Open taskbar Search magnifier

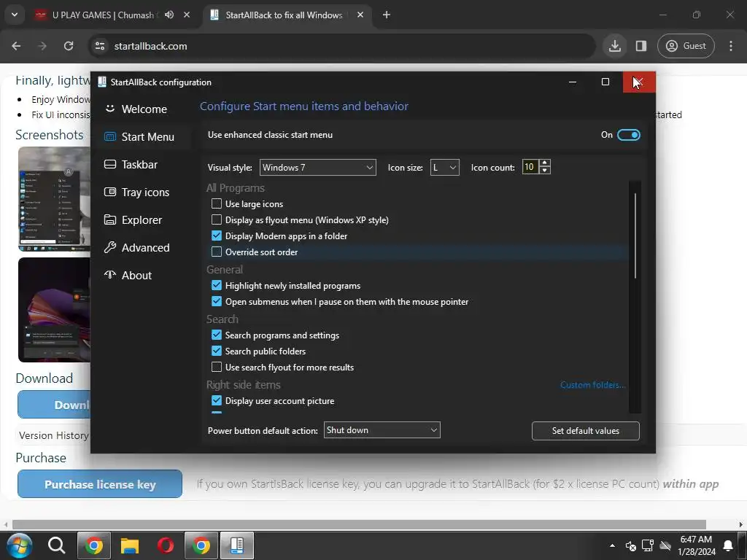coord(56,545)
